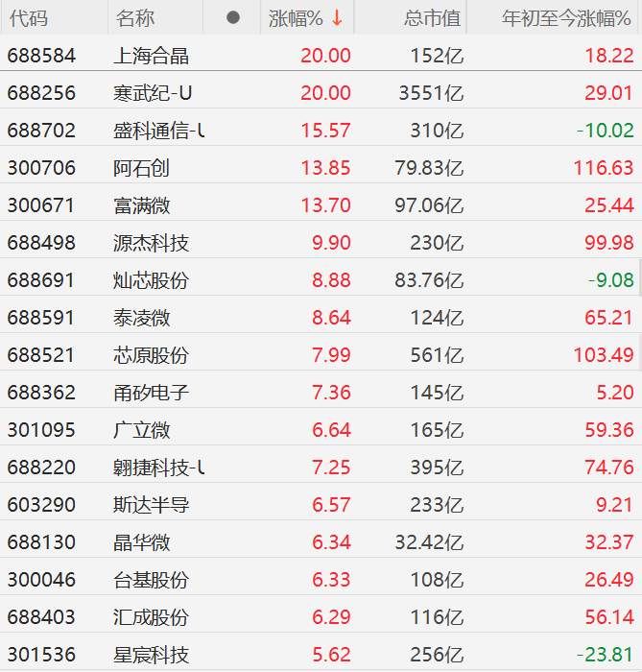Toggle sort arrow on 涨幅% header

[x=338, y=18]
